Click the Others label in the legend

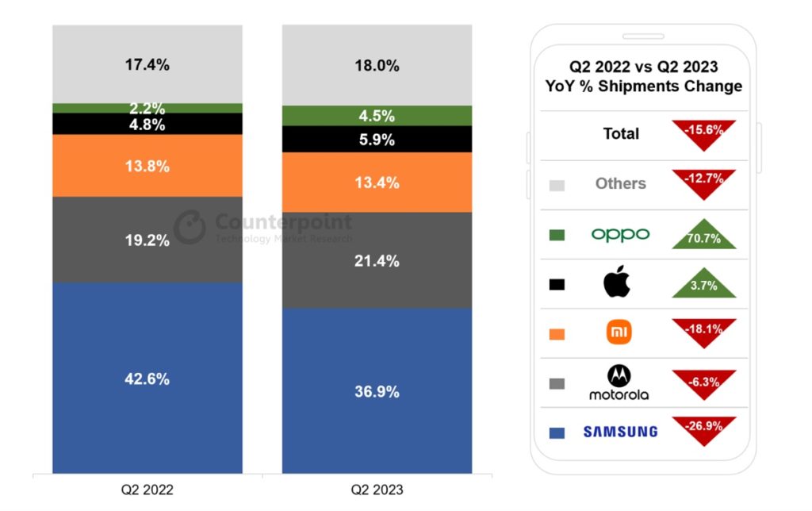620,183
